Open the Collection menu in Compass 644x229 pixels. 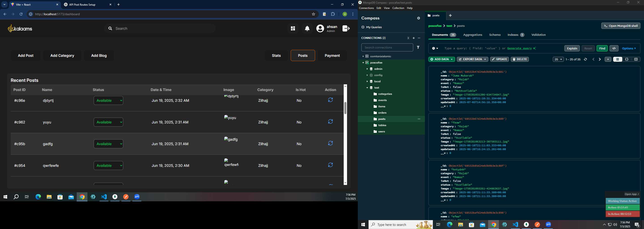[398, 8]
